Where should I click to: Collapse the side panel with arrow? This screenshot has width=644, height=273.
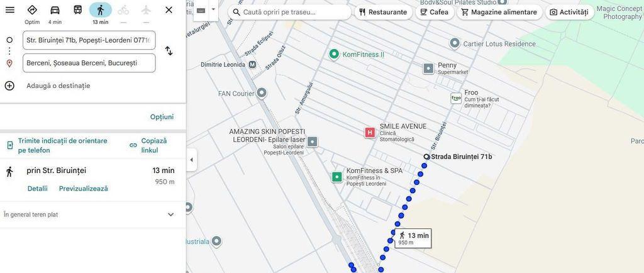tap(192, 160)
